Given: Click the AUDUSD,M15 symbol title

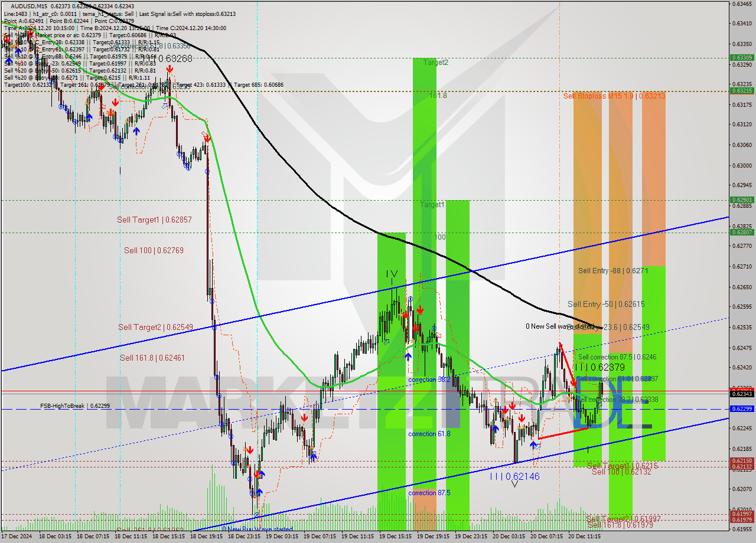Looking at the screenshot, I should 28,6.
